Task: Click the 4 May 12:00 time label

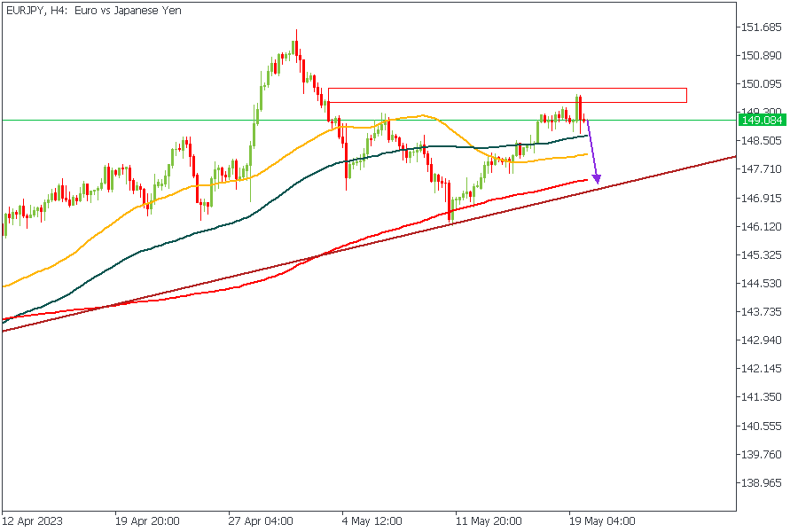Action: pos(372,520)
